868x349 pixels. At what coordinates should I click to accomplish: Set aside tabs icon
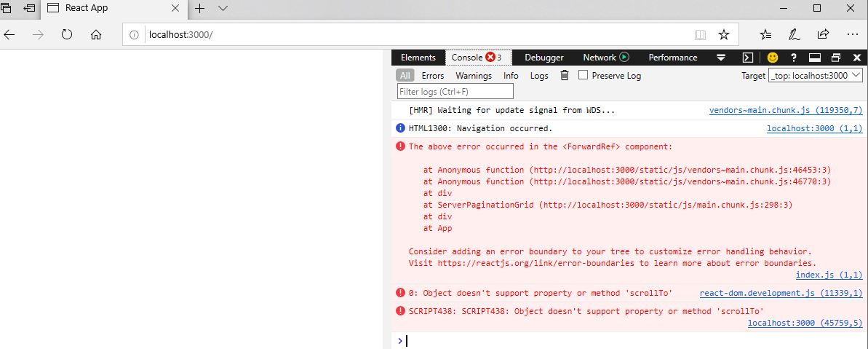pos(29,8)
